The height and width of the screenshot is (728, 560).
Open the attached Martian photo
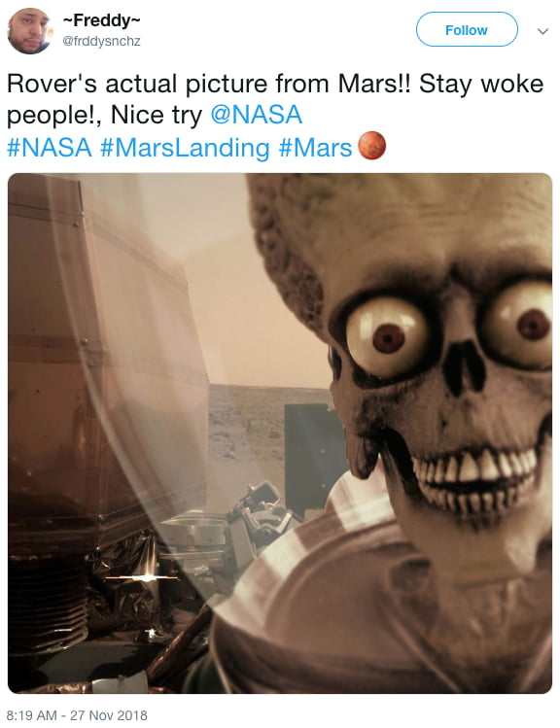point(280,433)
